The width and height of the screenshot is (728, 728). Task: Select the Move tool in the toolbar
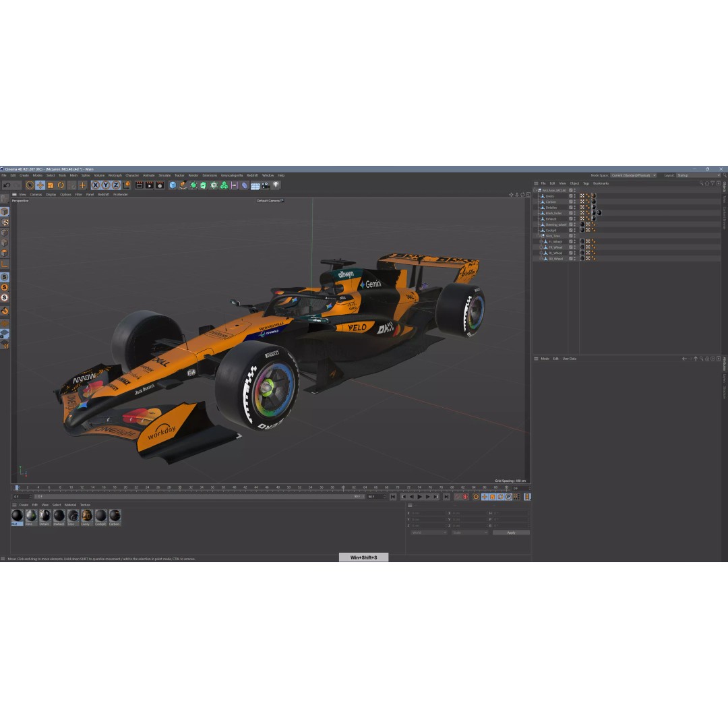40,185
